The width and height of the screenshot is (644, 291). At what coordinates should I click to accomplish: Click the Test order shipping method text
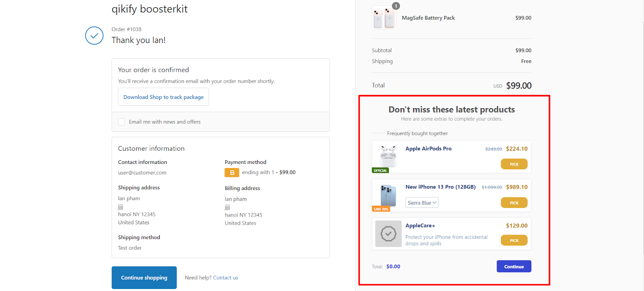click(x=130, y=248)
